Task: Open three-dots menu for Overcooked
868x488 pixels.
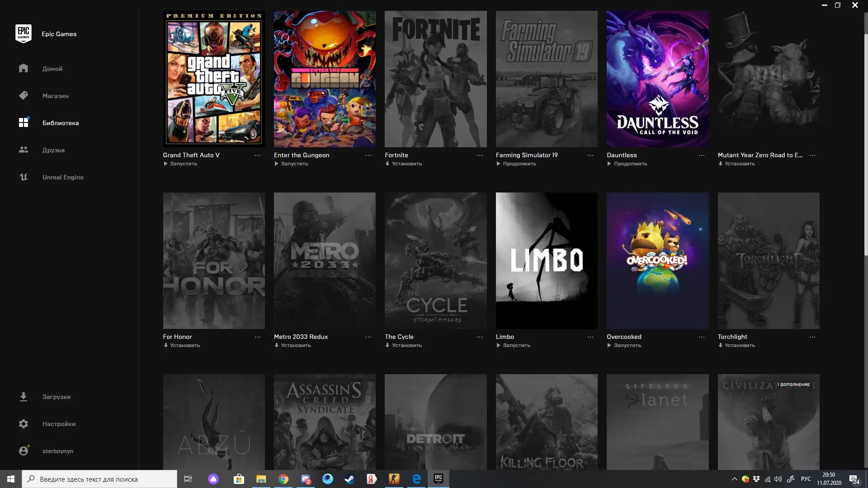Action: point(702,337)
